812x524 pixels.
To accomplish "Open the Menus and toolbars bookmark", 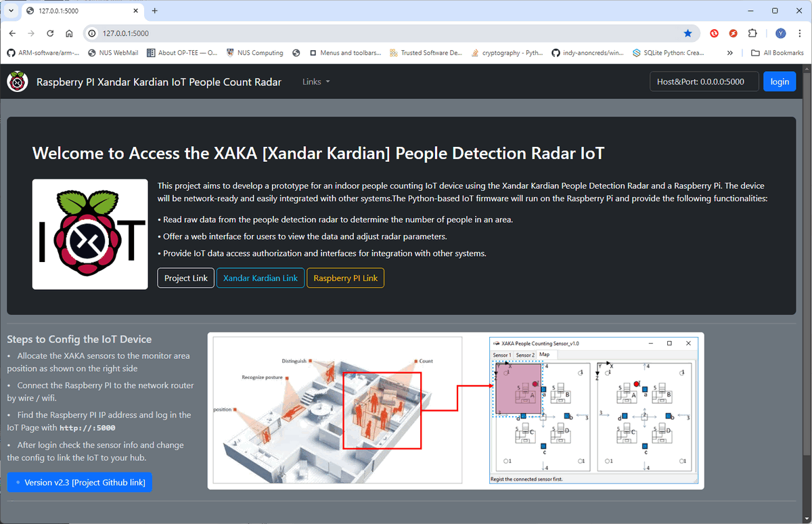I will pos(345,53).
